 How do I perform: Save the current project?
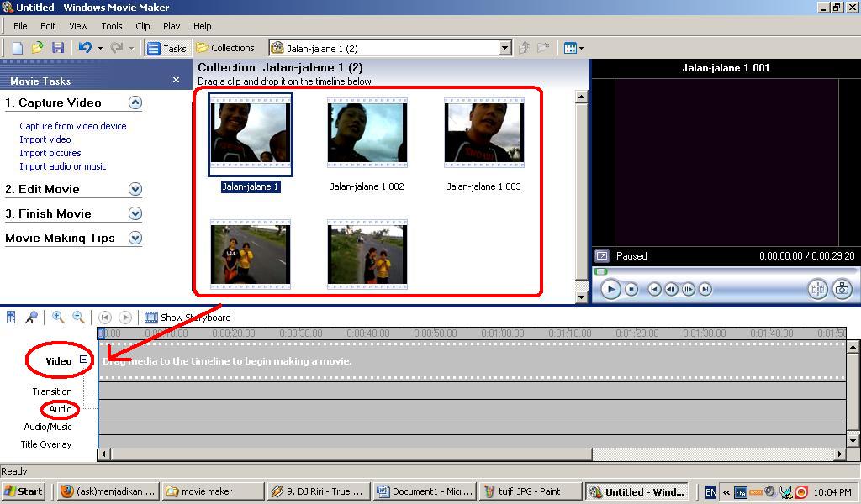58,48
